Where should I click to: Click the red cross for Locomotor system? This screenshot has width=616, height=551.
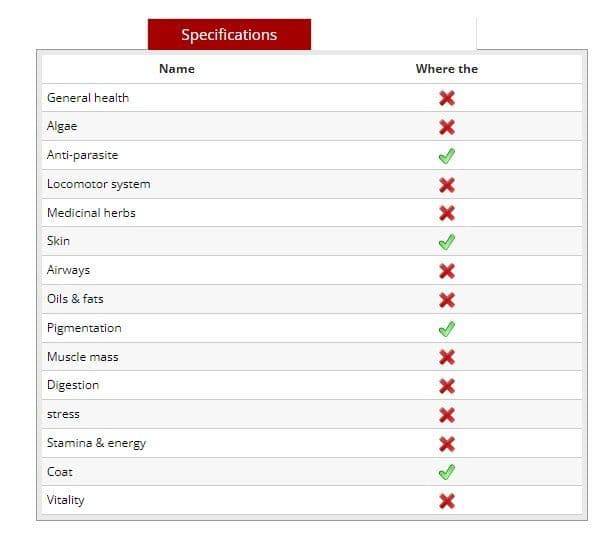click(447, 185)
